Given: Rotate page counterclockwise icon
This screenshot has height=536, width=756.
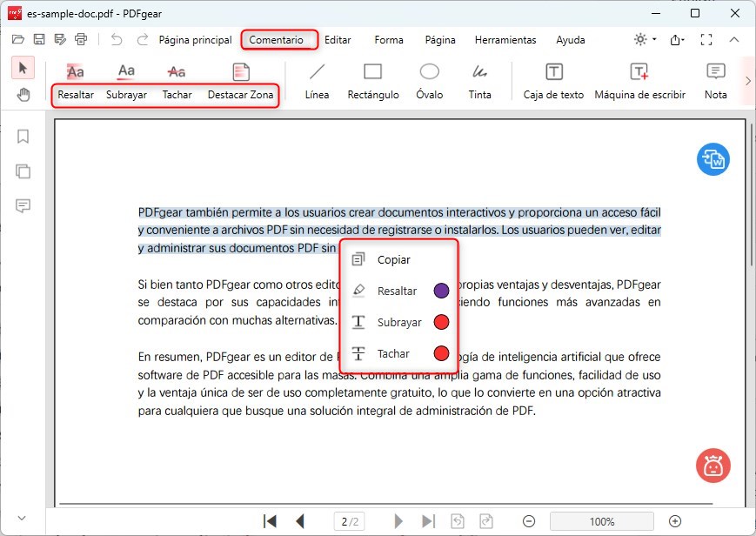Looking at the screenshot, I should click(x=458, y=521).
